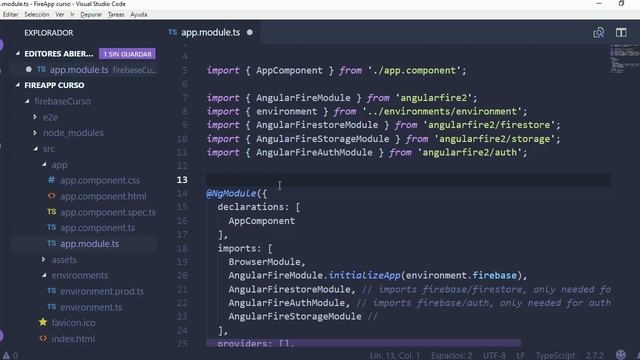The height and width of the screenshot is (360, 640).
Task: Collapse the FIREAPP CURSO section
Action: [18, 85]
